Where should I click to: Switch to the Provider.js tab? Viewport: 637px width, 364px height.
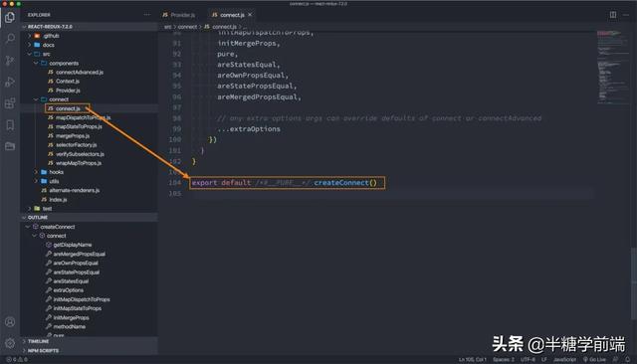coord(179,15)
